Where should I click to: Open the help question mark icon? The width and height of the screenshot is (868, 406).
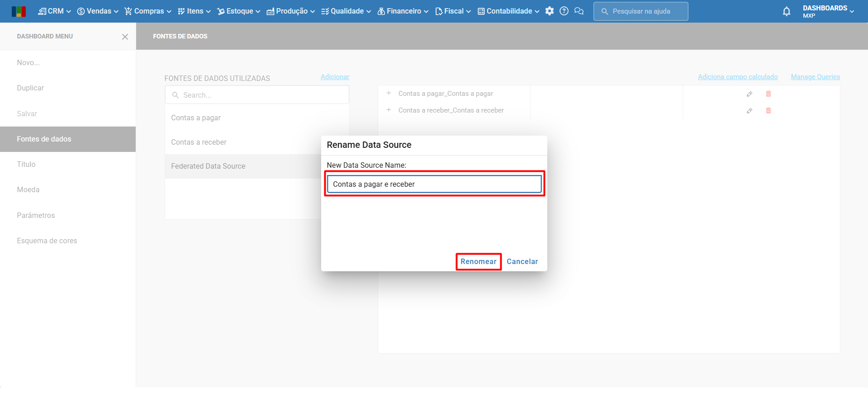564,11
